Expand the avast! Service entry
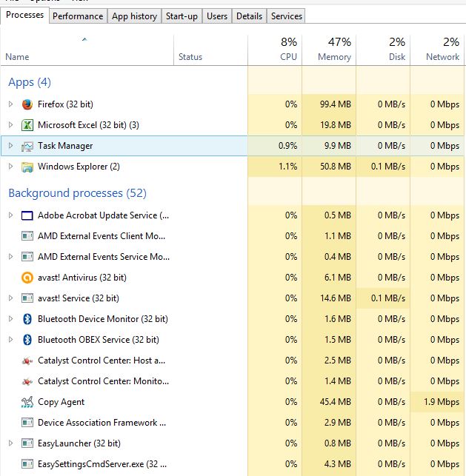The width and height of the screenshot is (466, 476). pos(10,298)
